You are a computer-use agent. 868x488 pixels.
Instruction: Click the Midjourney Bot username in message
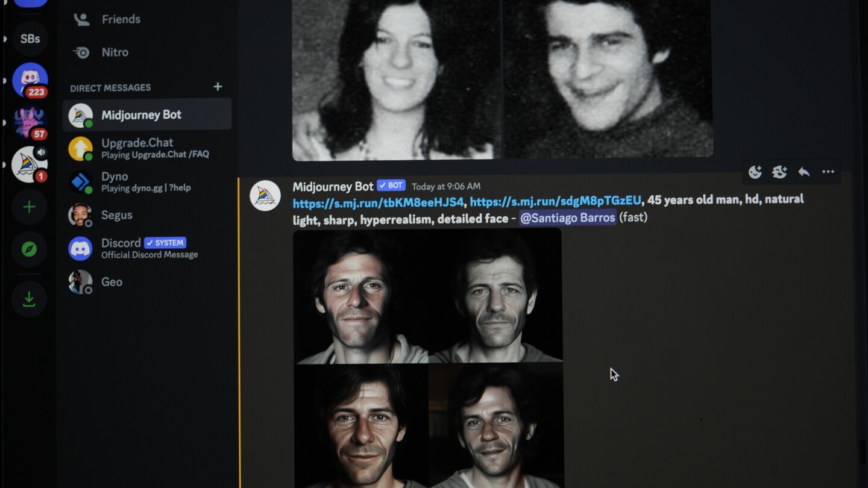[333, 187]
